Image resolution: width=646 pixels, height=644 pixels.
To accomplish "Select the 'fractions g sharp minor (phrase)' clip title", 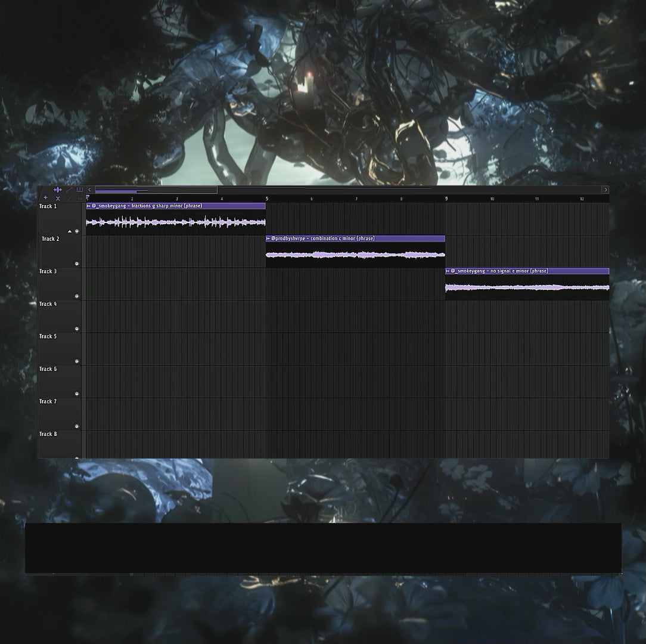I will click(166, 206).
